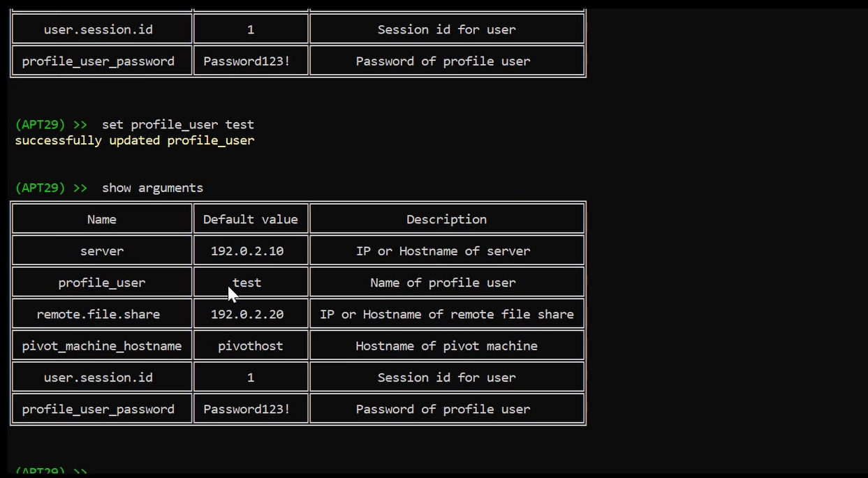Click "profile_user_password" in the table before set command
This screenshot has width=868, height=478.
coord(102,61)
